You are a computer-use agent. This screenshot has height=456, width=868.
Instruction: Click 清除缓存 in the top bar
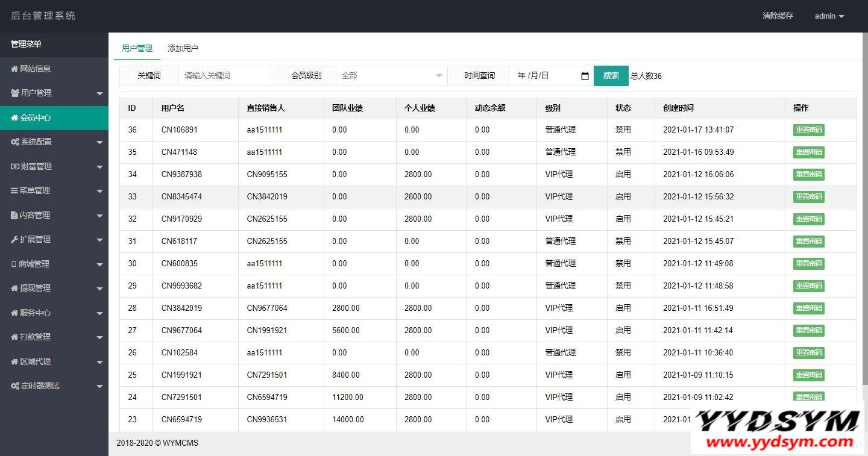point(777,16)
